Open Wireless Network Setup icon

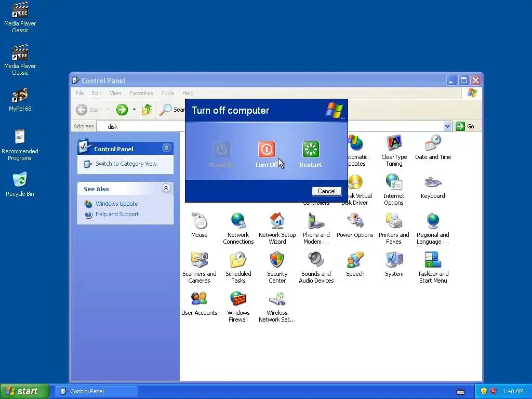(x=277, y=307)
